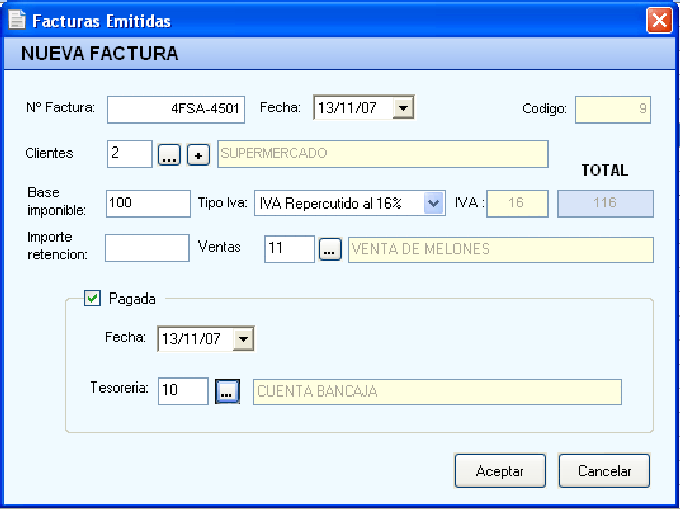Click the Nº Factura input field
This screenshot has height=509, width=680.
coord(175,108)
